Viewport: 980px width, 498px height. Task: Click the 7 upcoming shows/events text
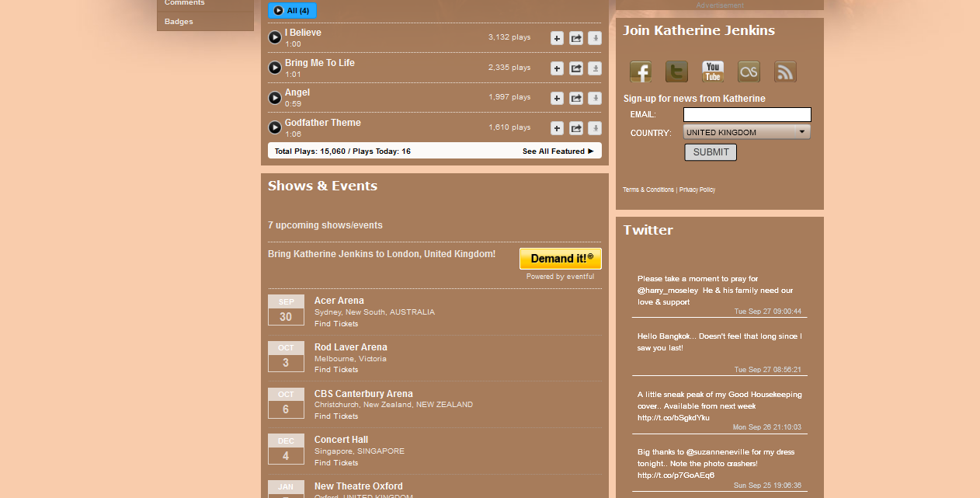[x=325, y=225]
